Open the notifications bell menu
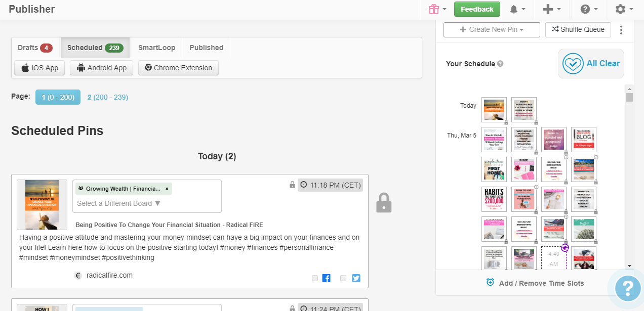The image size is (644, 311). tap(517, 9)
